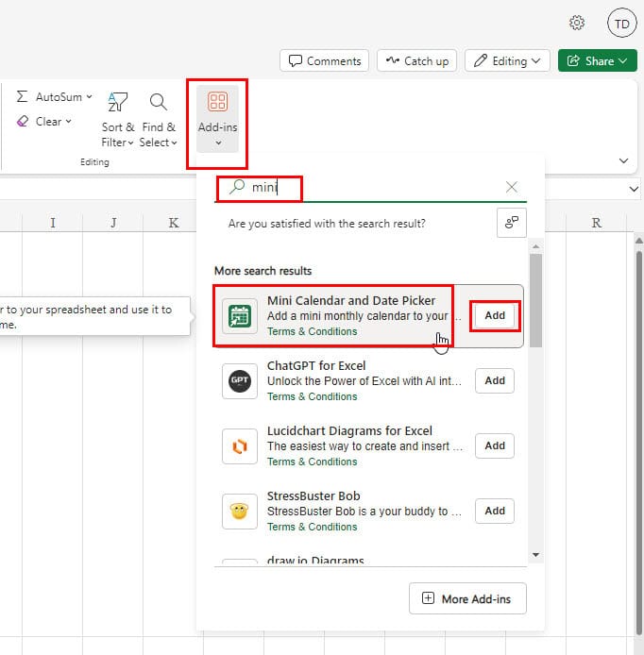The height and width of the screenshot is (655, 644).
Task: Open the Editing mode dropdown
Action: coord(507,61)
